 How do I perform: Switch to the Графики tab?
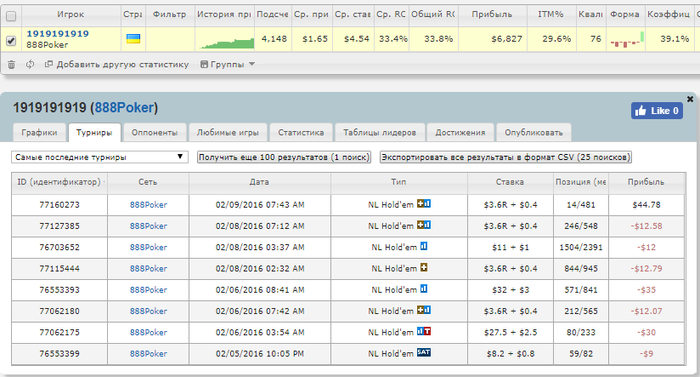pyautogui.click(x=39, y=133)
